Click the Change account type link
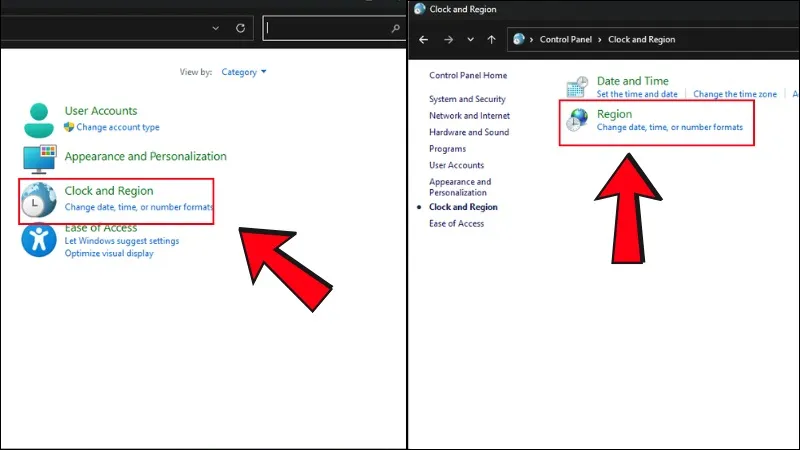Image resolution: width=800 pixels, height=450 pixels. click(117, 127)
